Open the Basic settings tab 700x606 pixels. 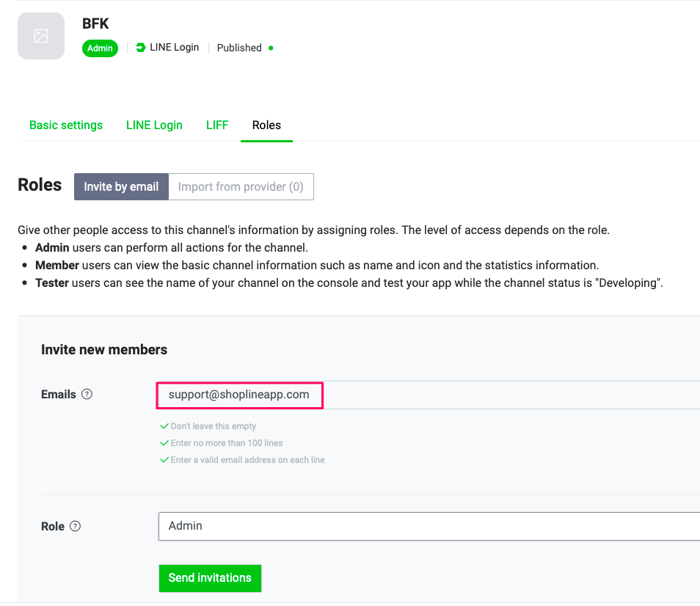pyautogui.click(x=66, y=125)
